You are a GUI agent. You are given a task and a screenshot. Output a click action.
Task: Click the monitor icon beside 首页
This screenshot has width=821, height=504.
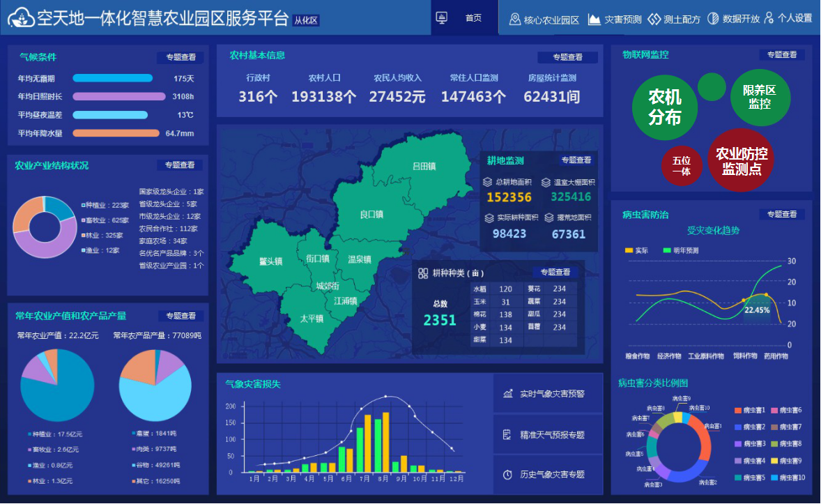click(441, 18)
